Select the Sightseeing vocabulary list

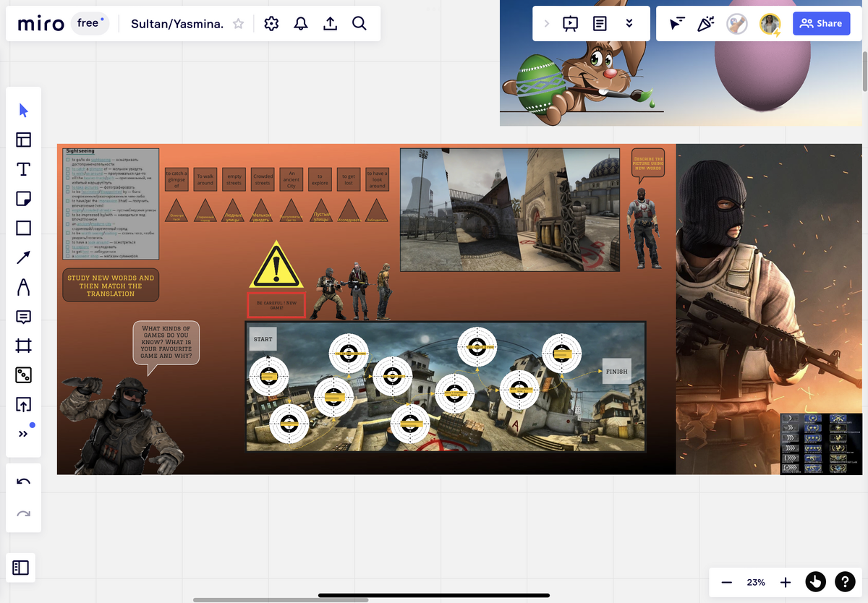click(x=111, y=204)
